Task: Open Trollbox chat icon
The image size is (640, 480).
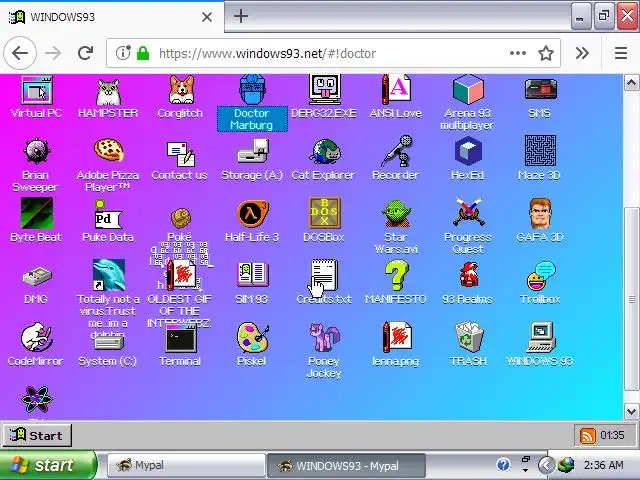Action: pyautogui.click(x=541, y=274)
